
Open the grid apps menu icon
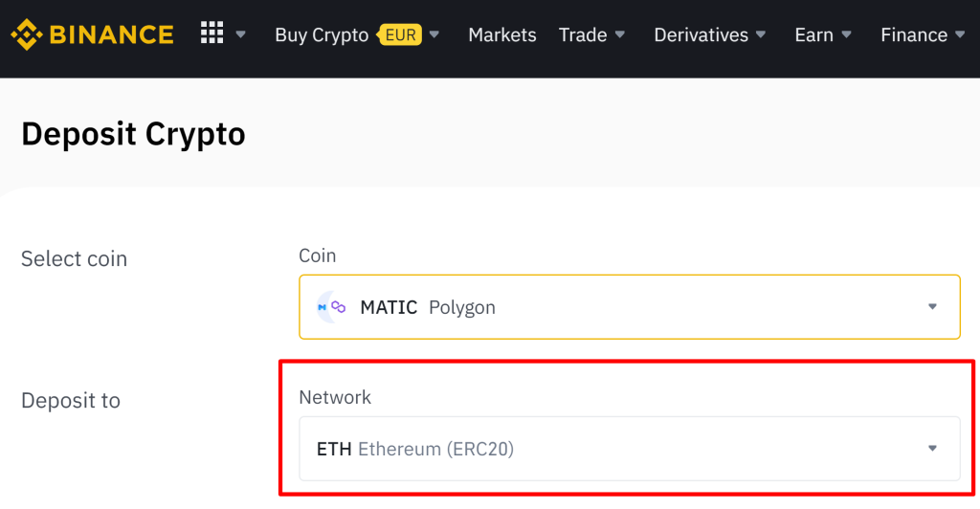tap(212, 33)
